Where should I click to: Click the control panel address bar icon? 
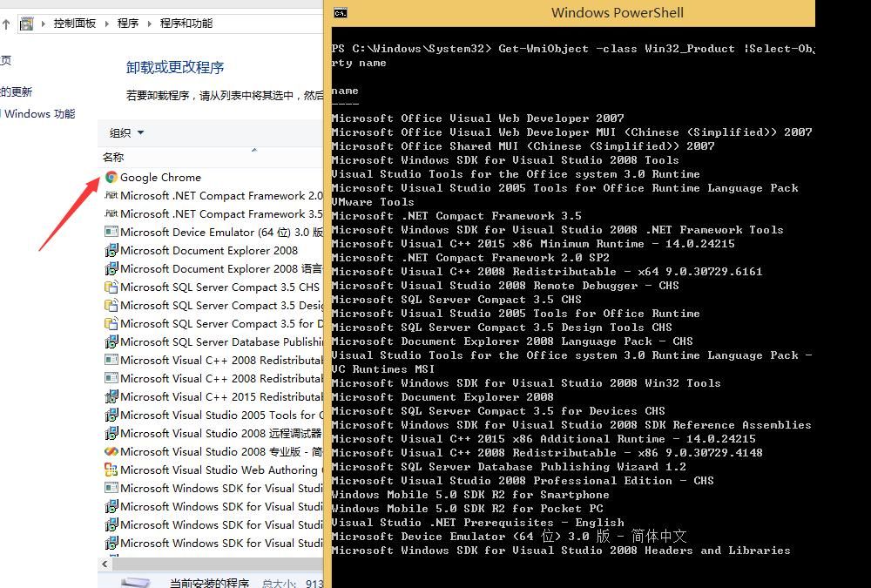click(x=27, y=24)
